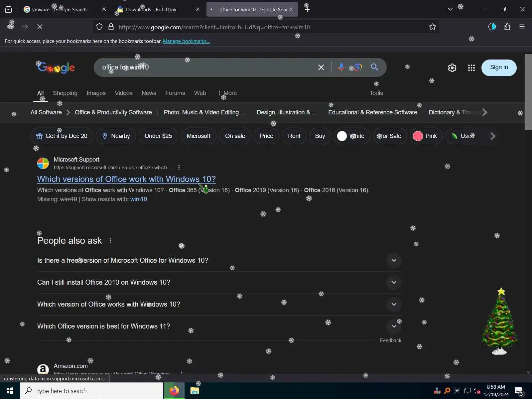Select the White color filter
Screen dimensions: 532x399
tap(352, 136)
